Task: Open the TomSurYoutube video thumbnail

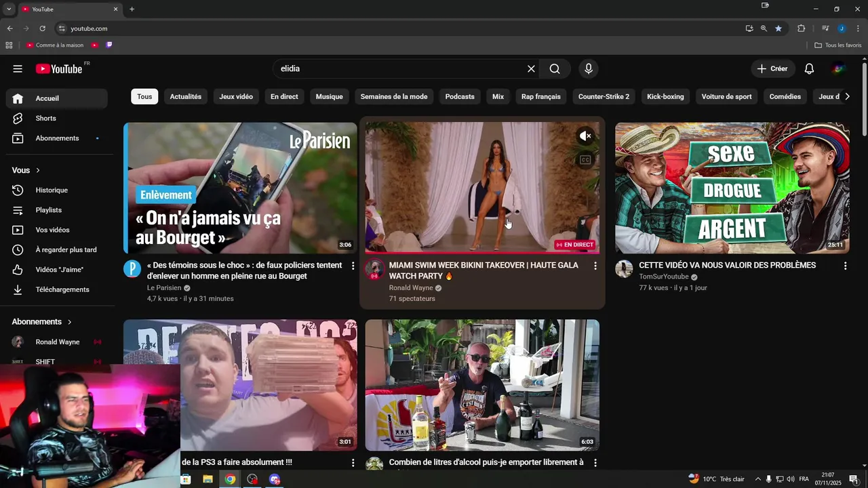Action: pyautogui.click(x=732, y=188)
